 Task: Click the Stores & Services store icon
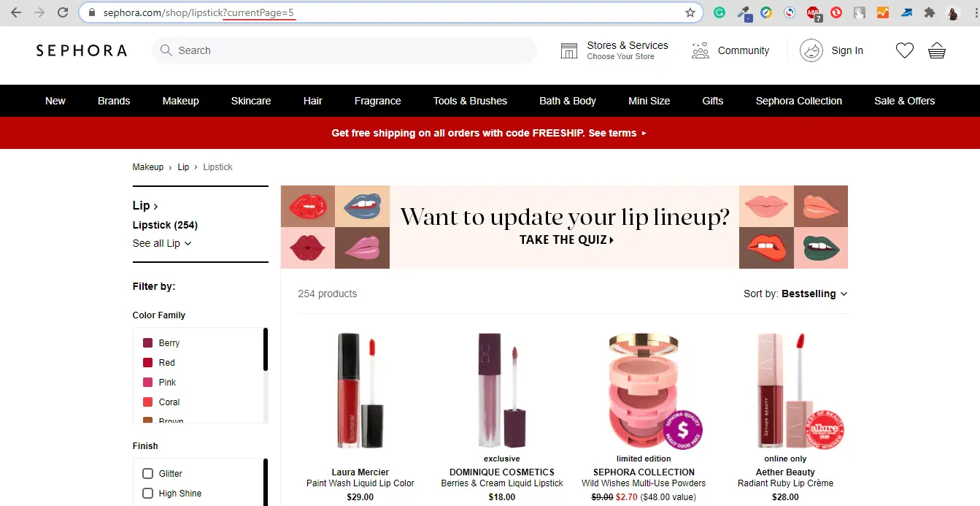click(x=569, y=50)
